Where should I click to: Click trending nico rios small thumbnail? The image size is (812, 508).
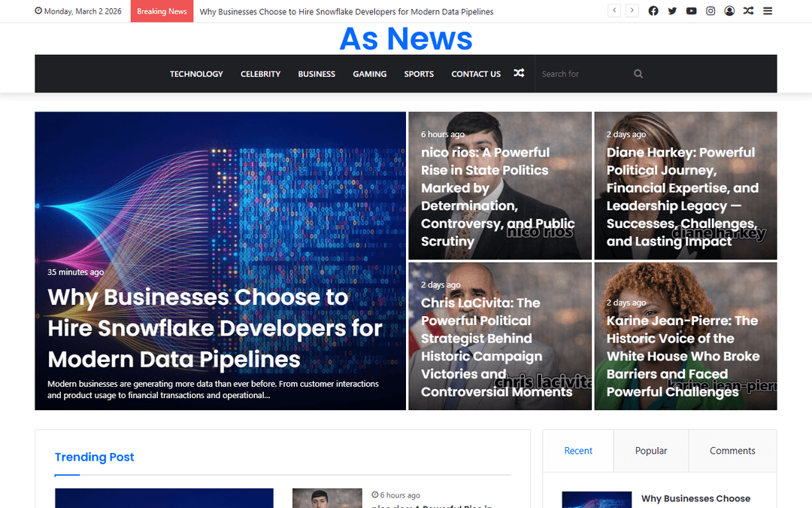[327, 498]
